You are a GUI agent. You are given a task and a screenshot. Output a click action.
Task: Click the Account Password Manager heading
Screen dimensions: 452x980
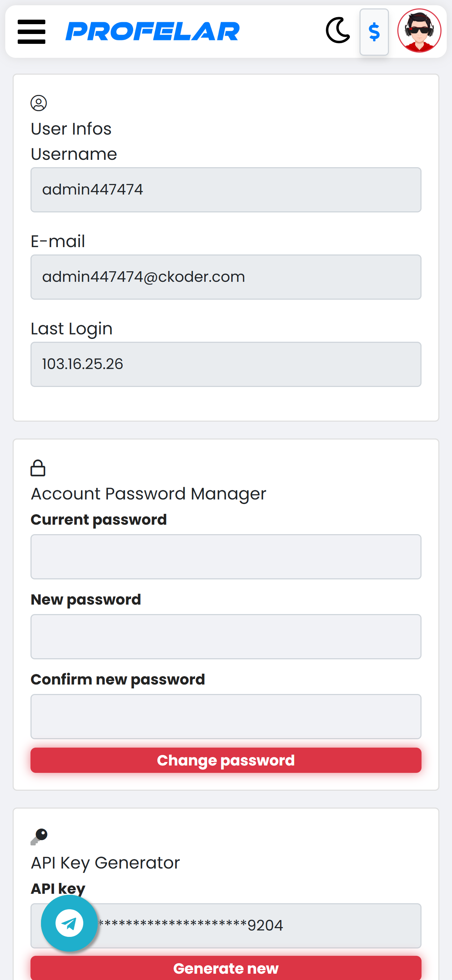148,494
